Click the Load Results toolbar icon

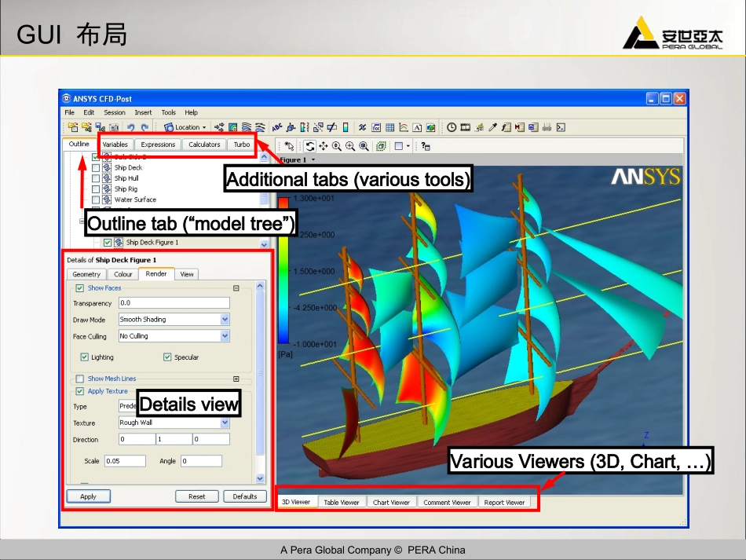point(73,127)
